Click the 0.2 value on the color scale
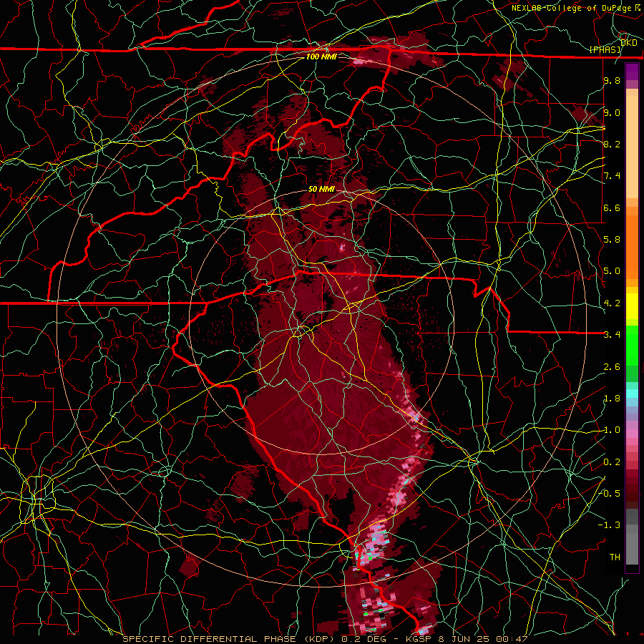This screenshot has height=644, width=644. 612,462
